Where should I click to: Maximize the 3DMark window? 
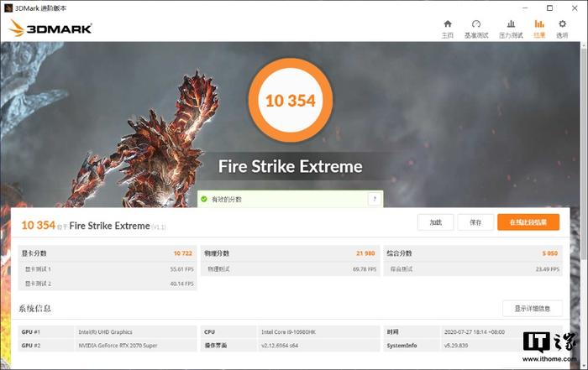[549, 8]
